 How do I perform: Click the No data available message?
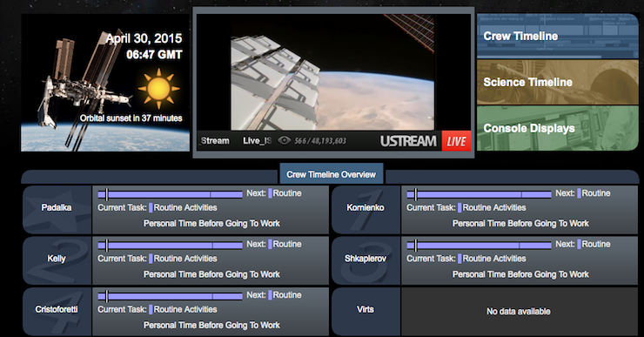click(x=519, y=312)
